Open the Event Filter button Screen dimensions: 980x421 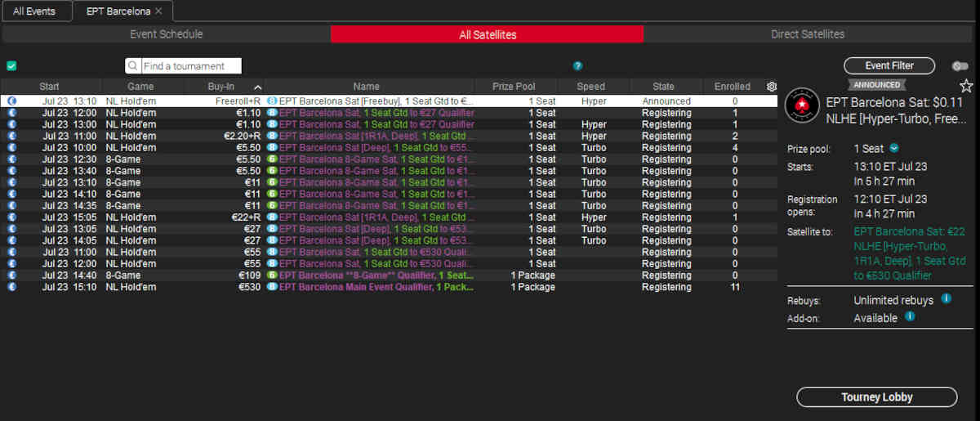tap(889, 66)
